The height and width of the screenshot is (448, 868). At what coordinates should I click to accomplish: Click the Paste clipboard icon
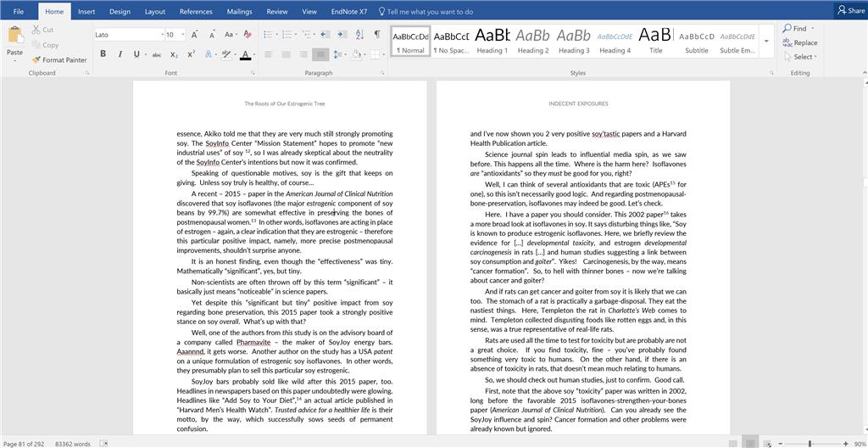15,36
